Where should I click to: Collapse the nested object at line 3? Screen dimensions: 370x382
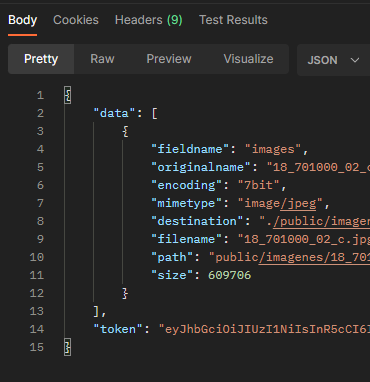pyautogui.click(x=125, y=131)
